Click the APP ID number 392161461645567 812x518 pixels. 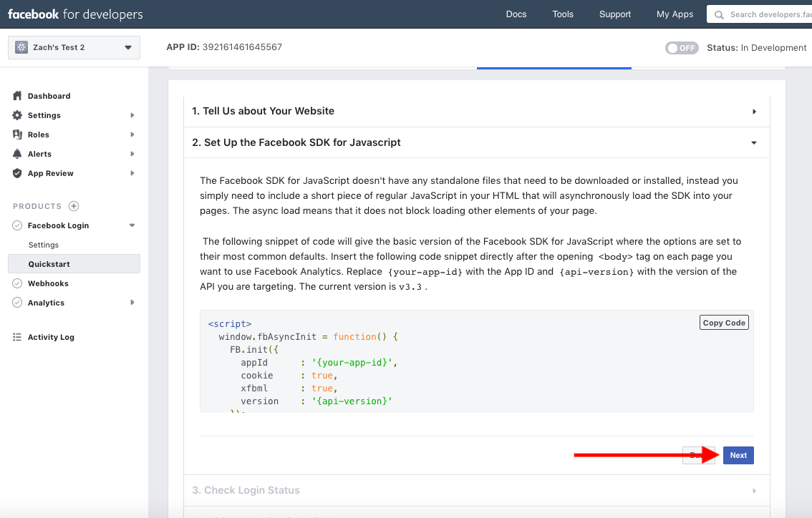pyautogui.click(x=242, y=47)
